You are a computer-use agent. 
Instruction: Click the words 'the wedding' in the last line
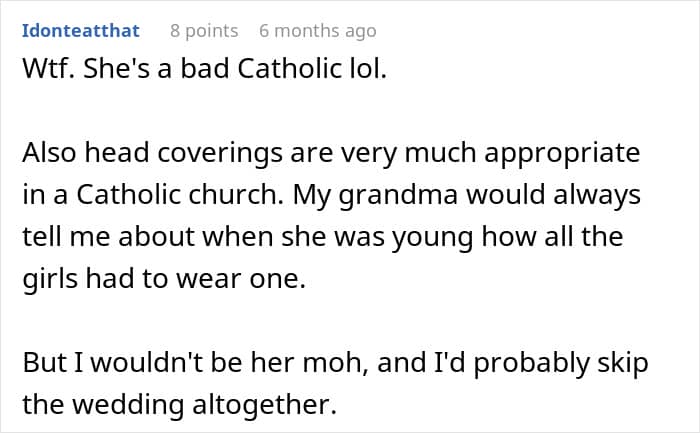(x=103, y=404)
